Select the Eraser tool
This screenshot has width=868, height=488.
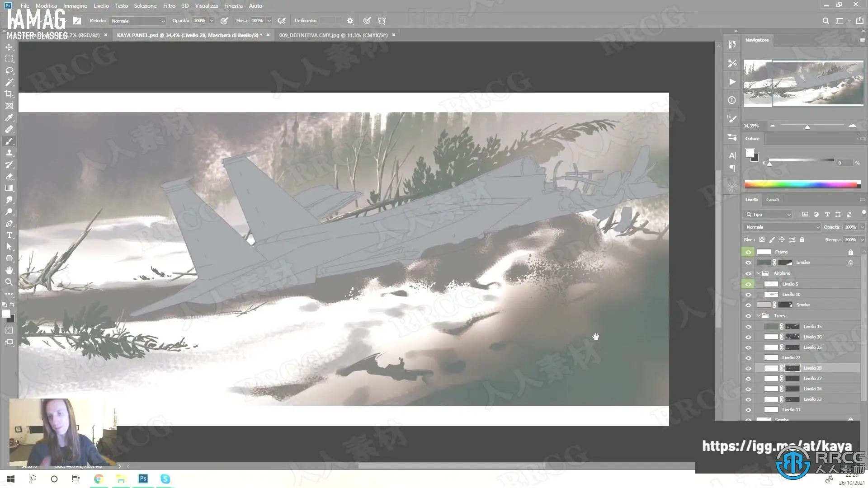9,177
